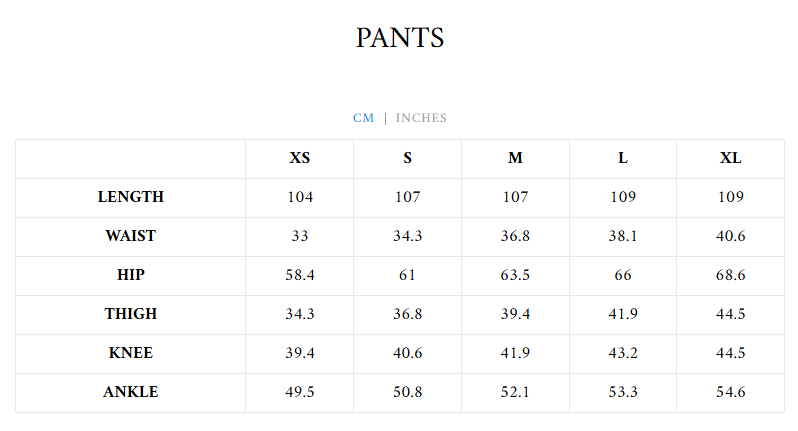
Task: Select the WAIST row label
Action: [131, 236]
